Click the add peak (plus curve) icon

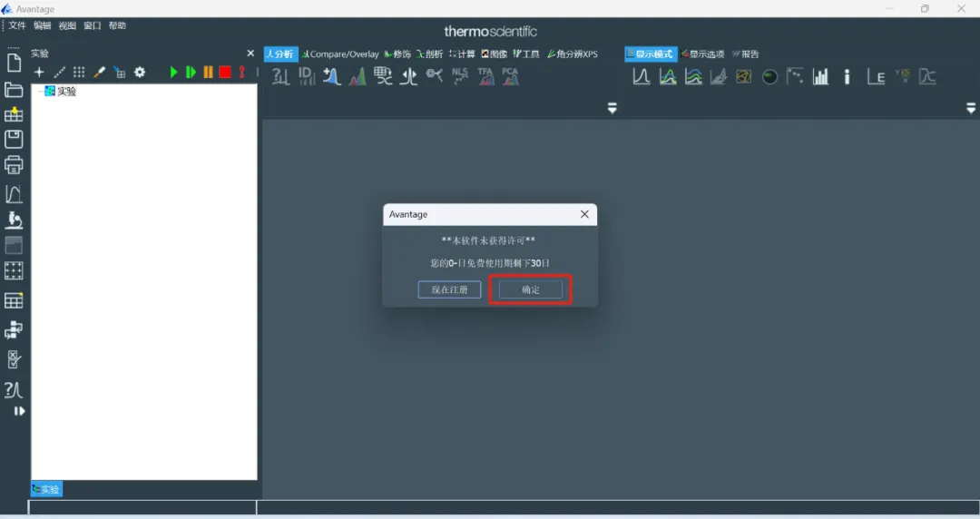pos(332,76)
